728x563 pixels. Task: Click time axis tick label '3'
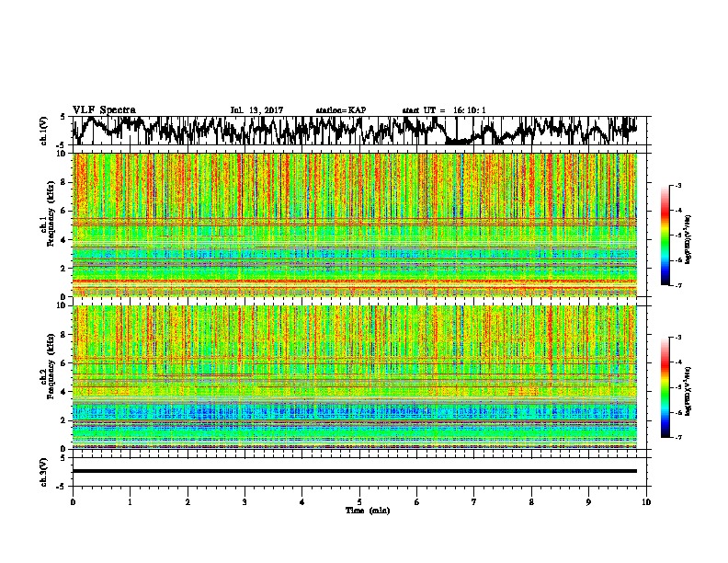245,502
